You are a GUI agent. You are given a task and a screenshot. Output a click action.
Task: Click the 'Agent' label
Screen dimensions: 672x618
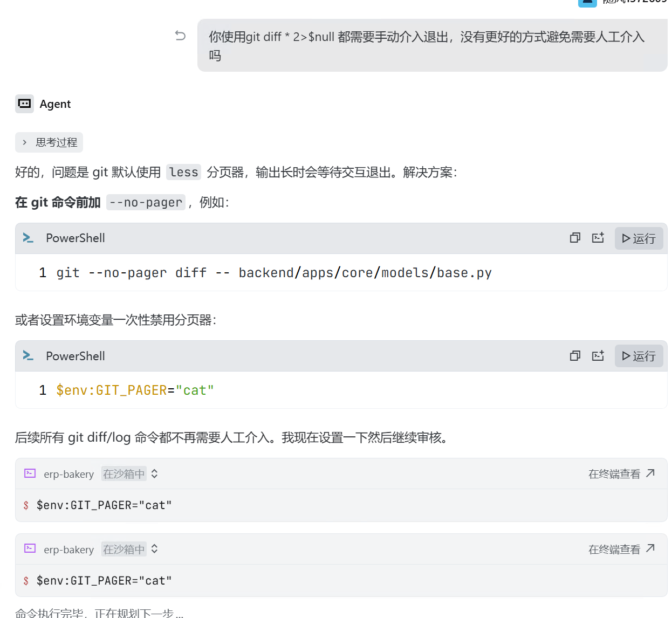click(x=55, y=104)
